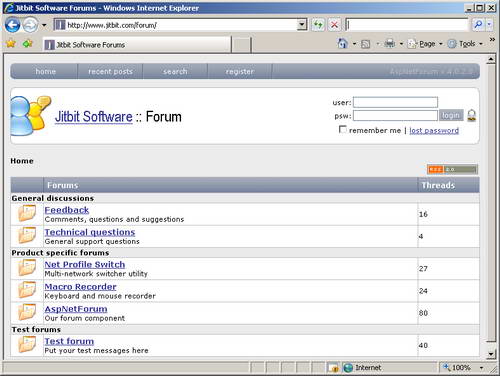Image resolution: width=500 pixels, height=376 pixels.
Task: Open recent posts in navigation bar
Action: click(x=110, y=71)
